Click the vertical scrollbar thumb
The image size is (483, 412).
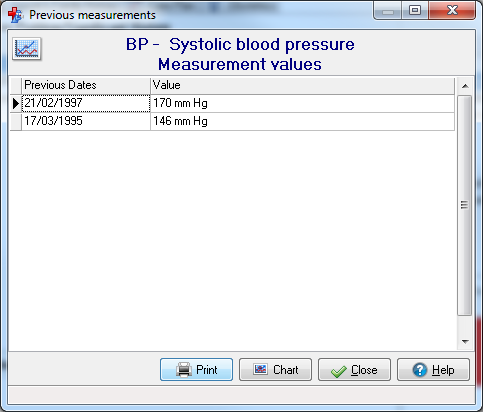coord(464,205)
